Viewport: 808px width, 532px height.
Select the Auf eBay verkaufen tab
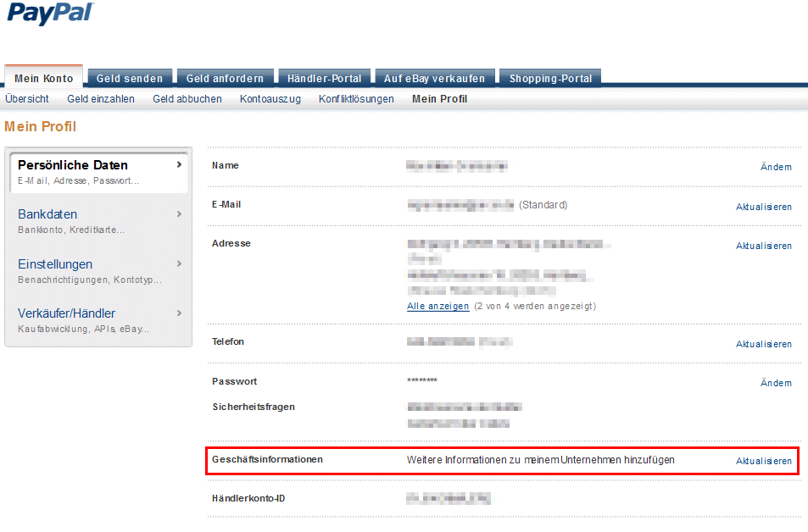(x=435, y=78)
